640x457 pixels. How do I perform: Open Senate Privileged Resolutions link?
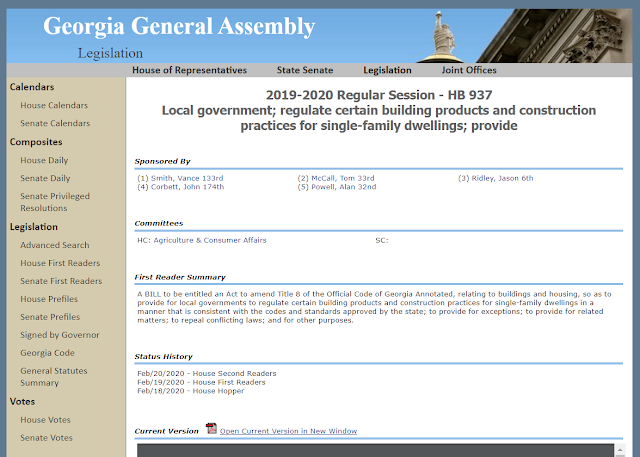[55, 202]
